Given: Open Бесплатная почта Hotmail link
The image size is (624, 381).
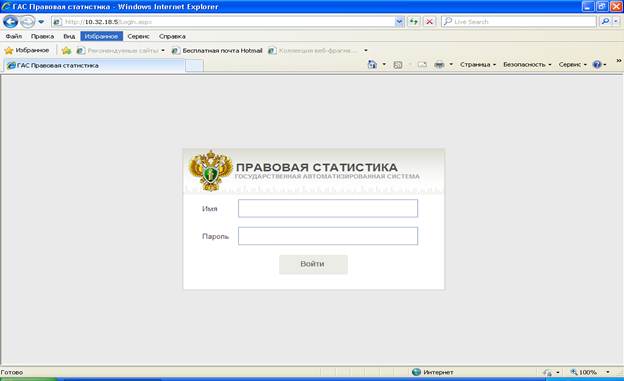Looking at the screenshot, I should pos(217,51).
